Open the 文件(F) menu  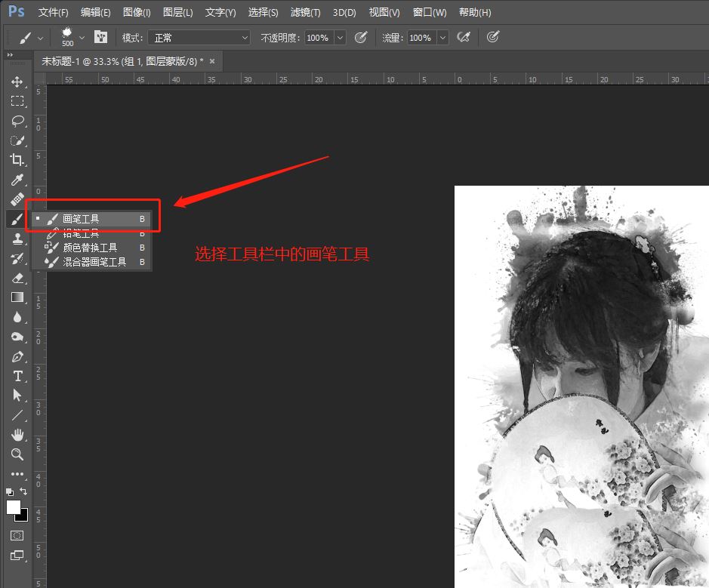click(54, 13)
